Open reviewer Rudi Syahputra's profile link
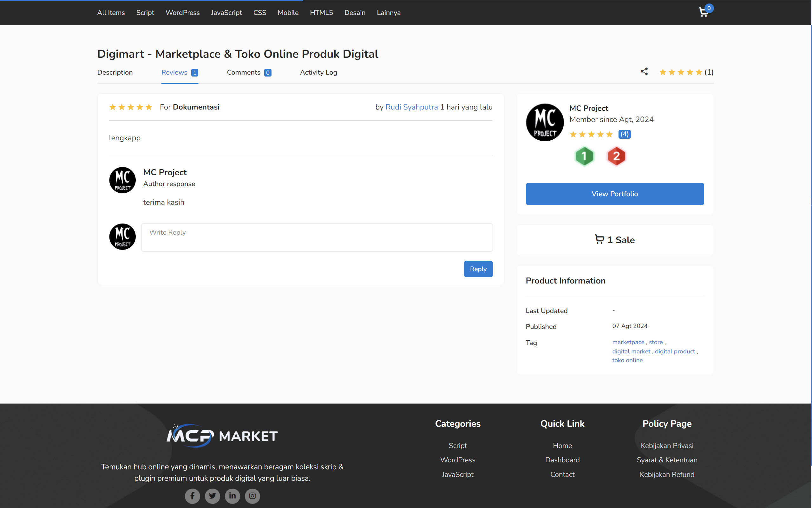The height and width of the screenshot is (508, 812). coord(412,107)
